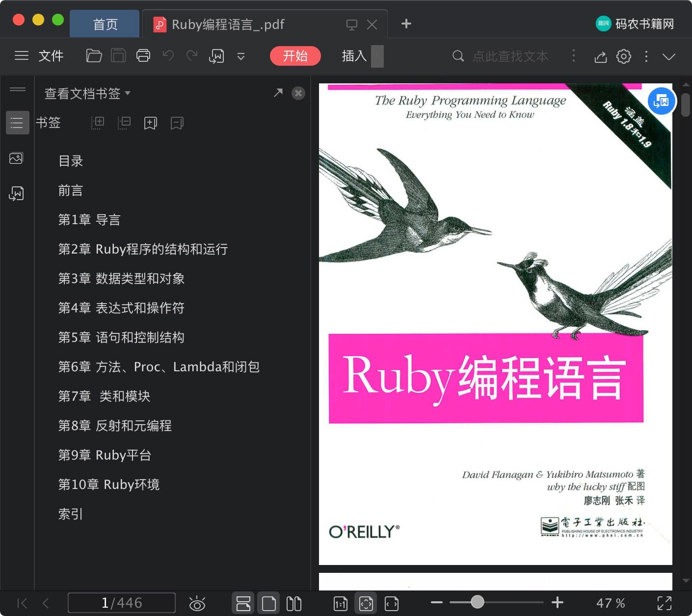Redo action arrow in toolbar
692x616 pixels.
pos(192,56)
